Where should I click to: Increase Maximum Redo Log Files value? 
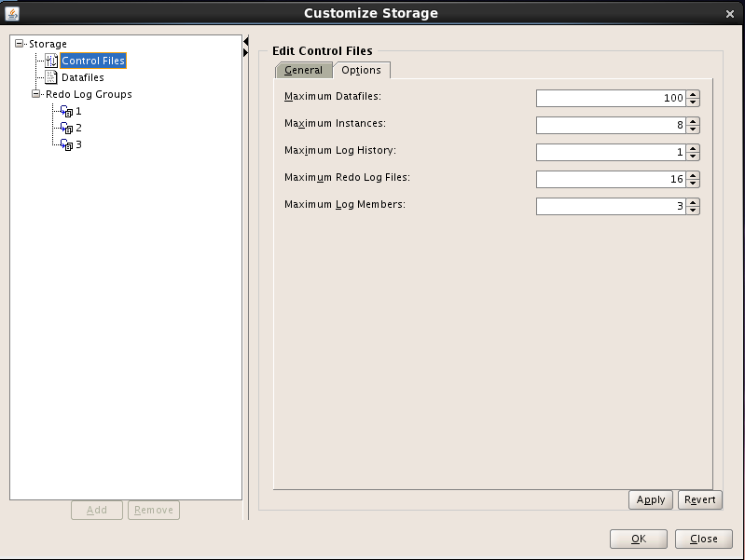(x=693, y=176)
